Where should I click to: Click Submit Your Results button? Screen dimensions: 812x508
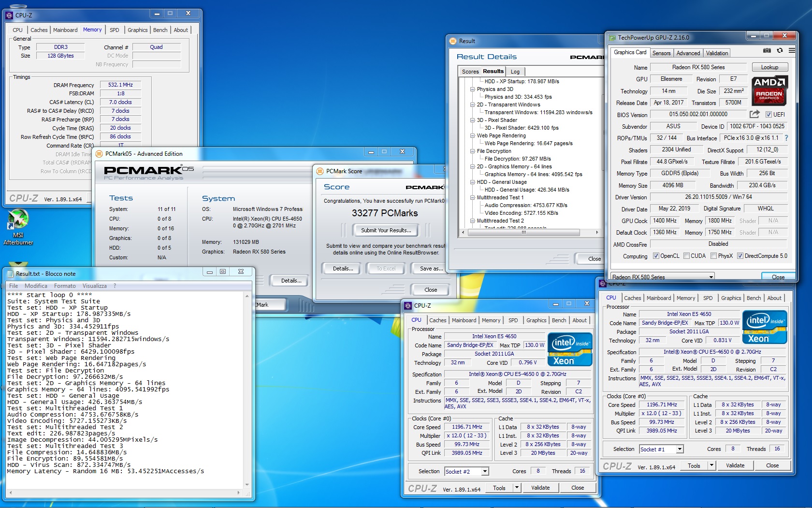coord(386,230)
